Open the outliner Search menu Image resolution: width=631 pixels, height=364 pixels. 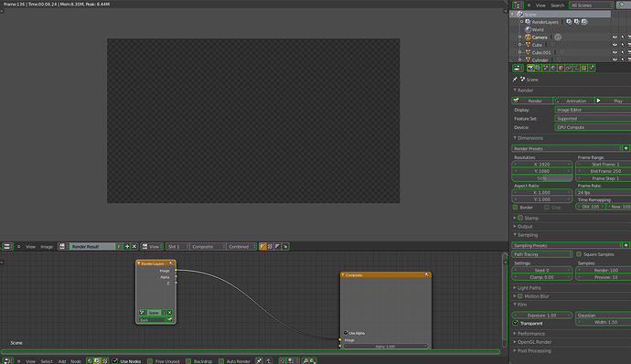[x=557, y=5]
